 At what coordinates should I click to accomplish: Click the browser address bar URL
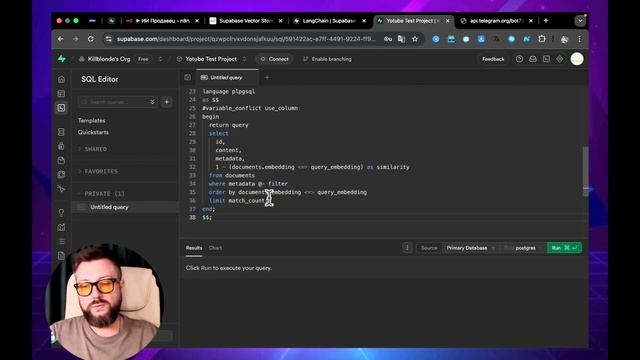pos(246,39)
